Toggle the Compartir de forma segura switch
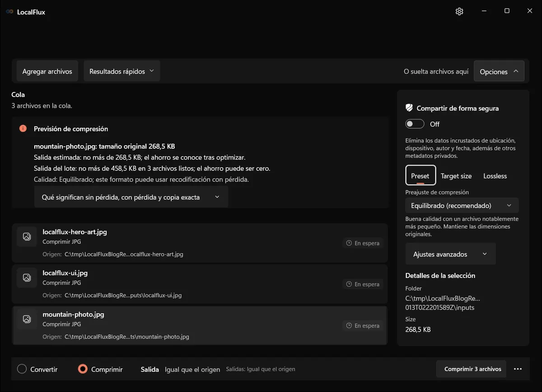Image resolution: width=542 pixels, height=392 pixels. [x=415, y=124]
